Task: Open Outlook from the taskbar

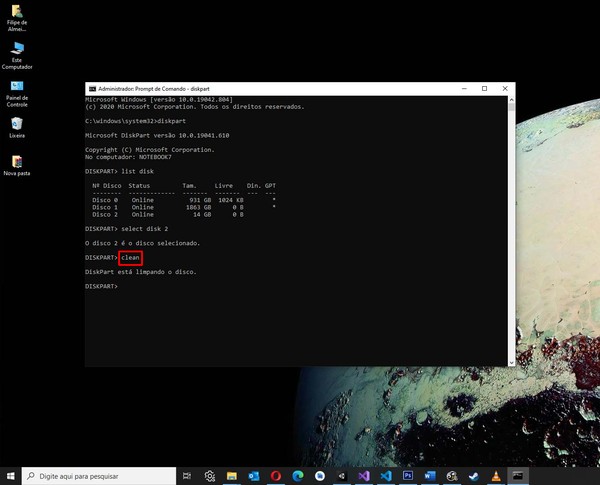Action: coord(254,476)
